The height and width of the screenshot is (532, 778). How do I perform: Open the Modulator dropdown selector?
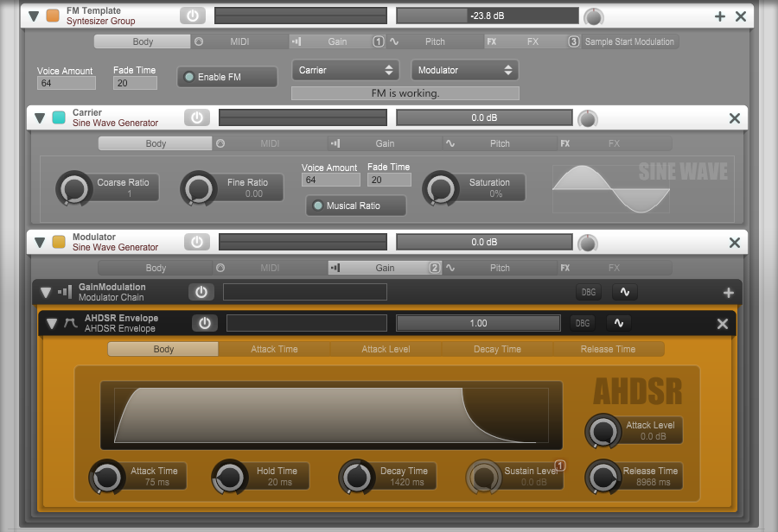(x=465, y=70)
